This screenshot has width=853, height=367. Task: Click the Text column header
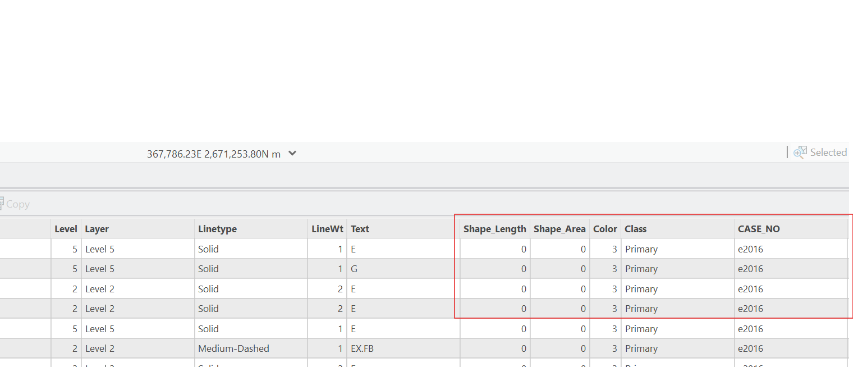(x=403, y=229)
